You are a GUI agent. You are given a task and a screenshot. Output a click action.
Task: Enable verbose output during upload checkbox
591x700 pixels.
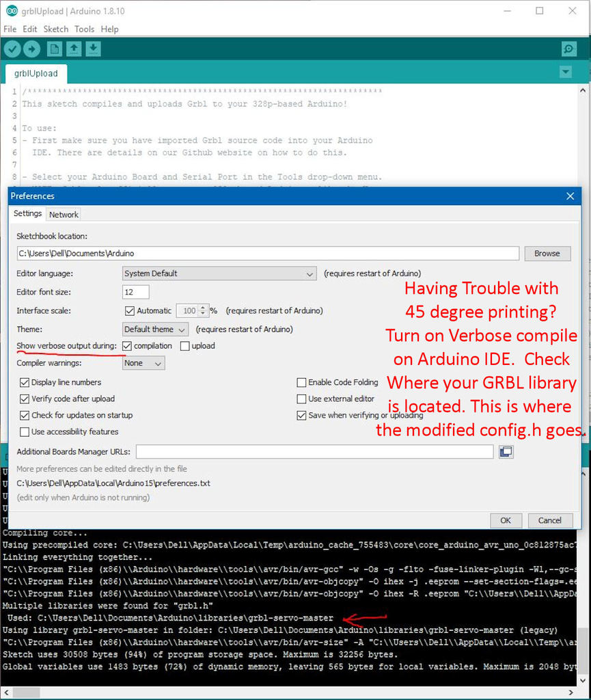tap(185, 346)
